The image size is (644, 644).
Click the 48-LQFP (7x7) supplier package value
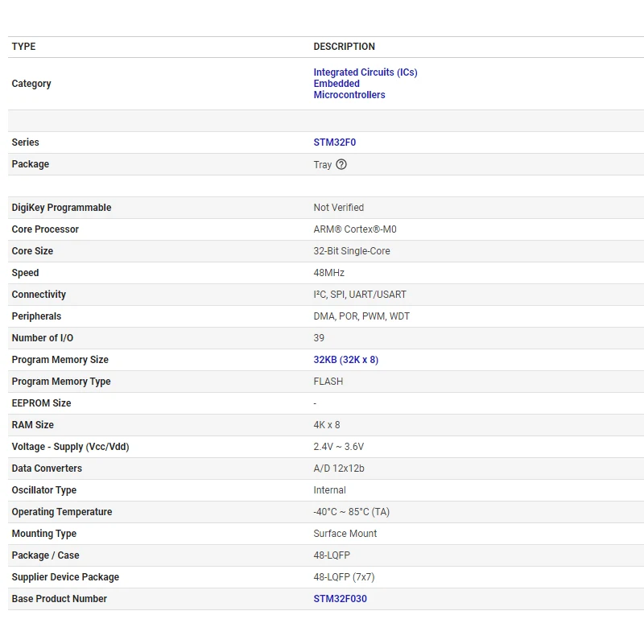tap(344, 577)
